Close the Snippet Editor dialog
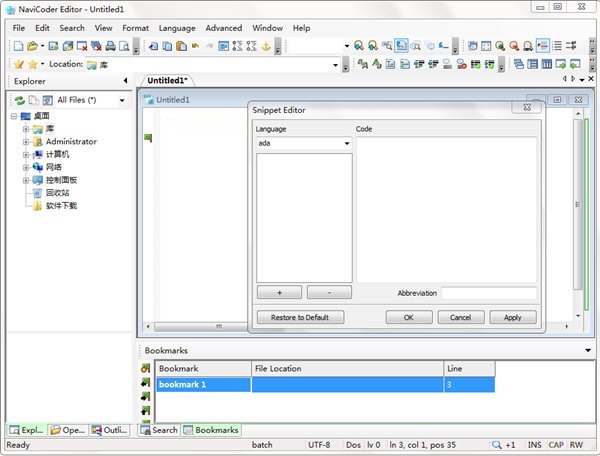 pos(527,107)
